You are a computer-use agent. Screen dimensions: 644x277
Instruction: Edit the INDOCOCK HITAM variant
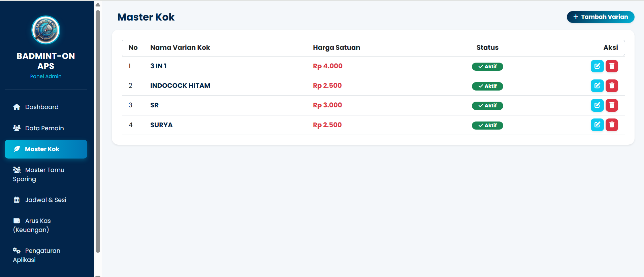[x=597, y=85]
